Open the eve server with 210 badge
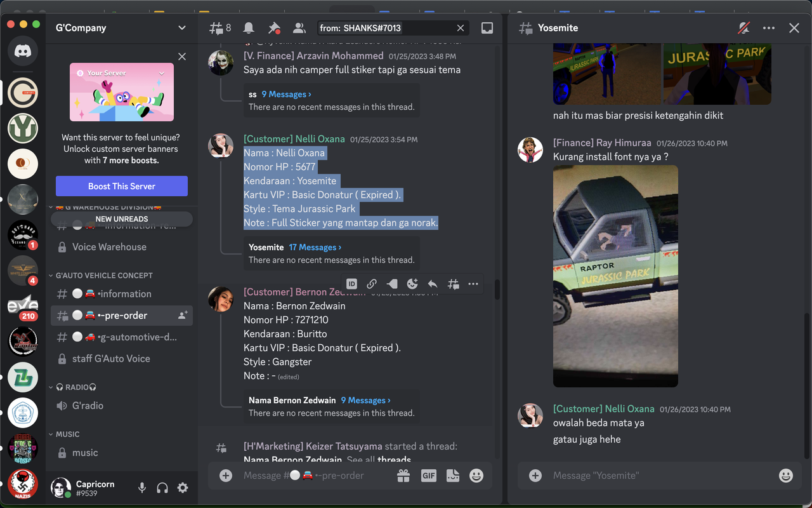 tap(23, 306)
